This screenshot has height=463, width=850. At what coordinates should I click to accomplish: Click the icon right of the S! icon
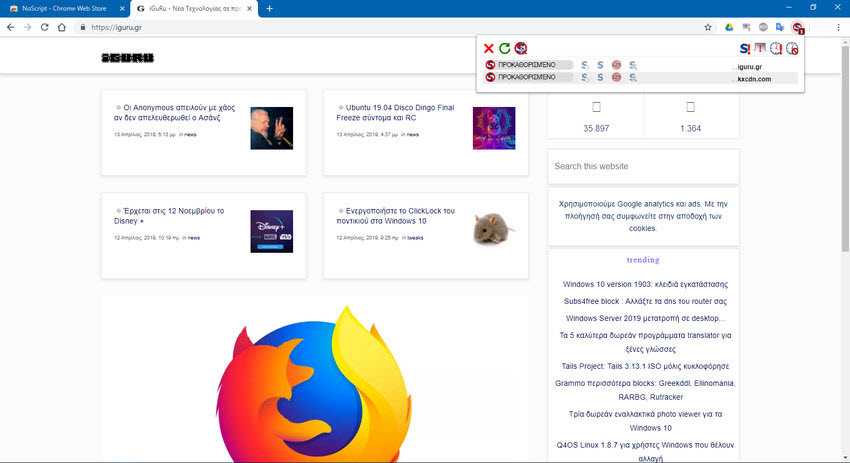point(760,48)
